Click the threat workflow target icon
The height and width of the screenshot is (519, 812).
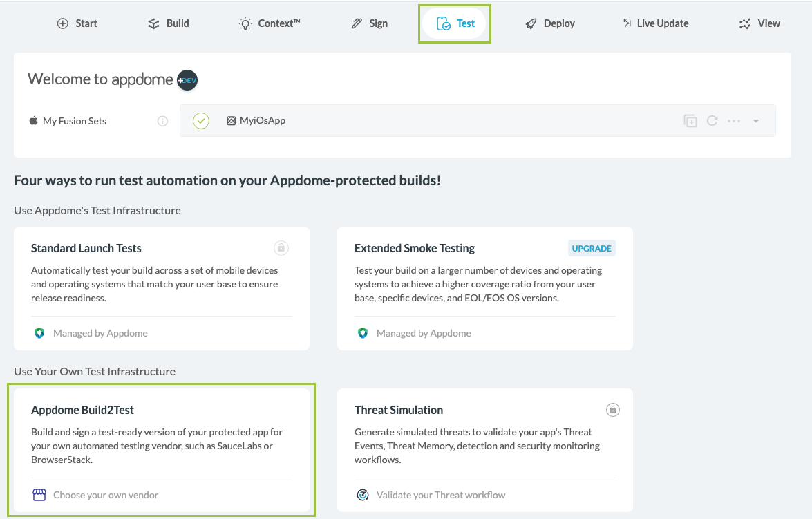coord(363,495)
